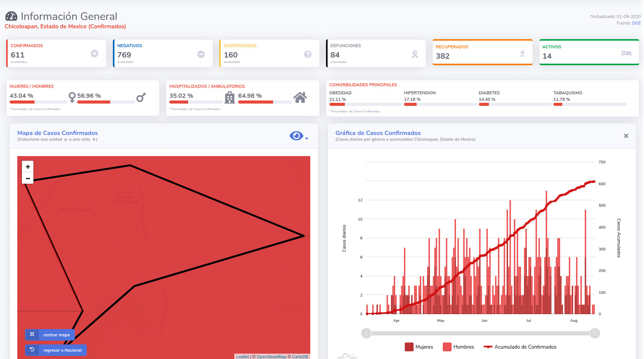
Task: Click the house icon for Ambulatorios
Action: 300,97
